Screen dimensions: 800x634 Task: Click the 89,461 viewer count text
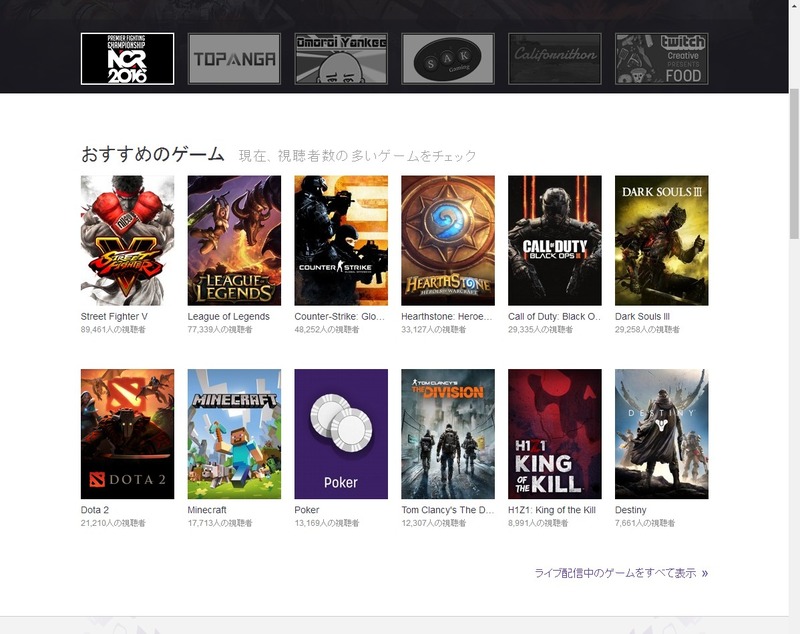[x=113, y=329]
